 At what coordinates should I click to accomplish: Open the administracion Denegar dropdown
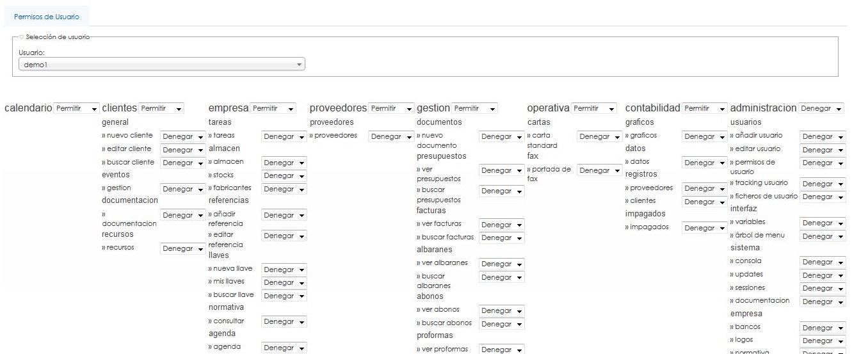click(x=821, y=109)
